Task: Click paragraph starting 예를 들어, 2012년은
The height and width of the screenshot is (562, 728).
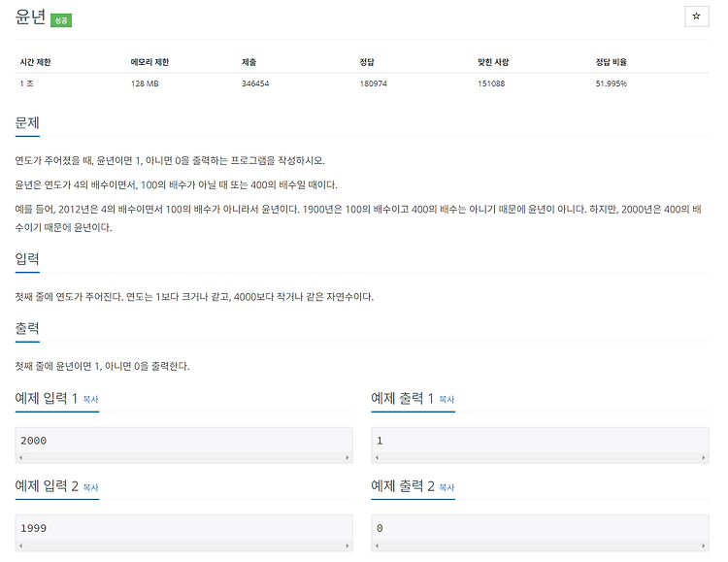Action: 358,218
